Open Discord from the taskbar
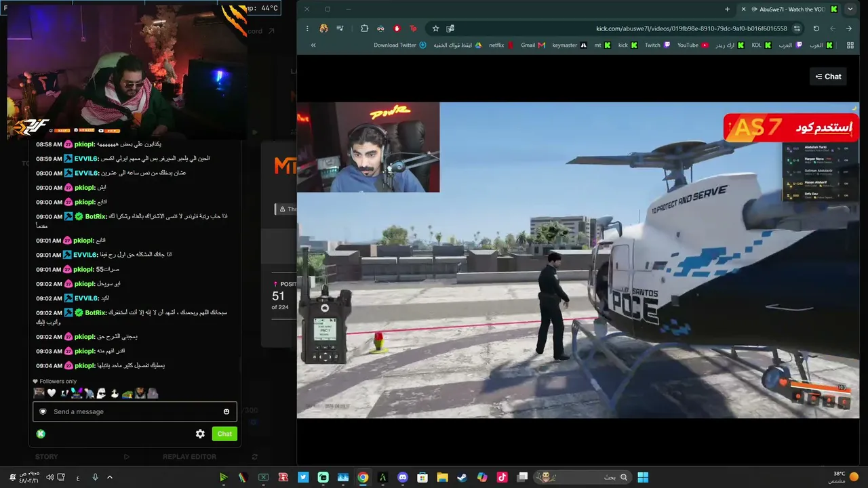This screenshot has width=868, height=488. [x=403, y=477]
